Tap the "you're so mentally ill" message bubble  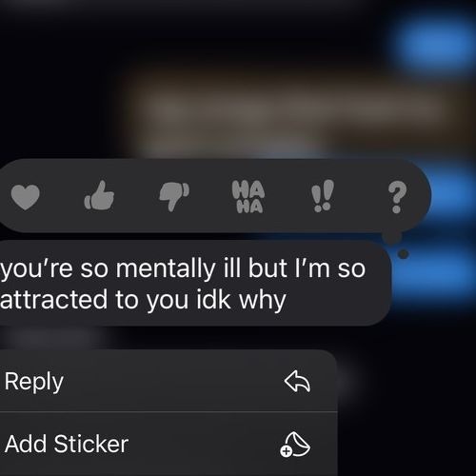(194, 283)
